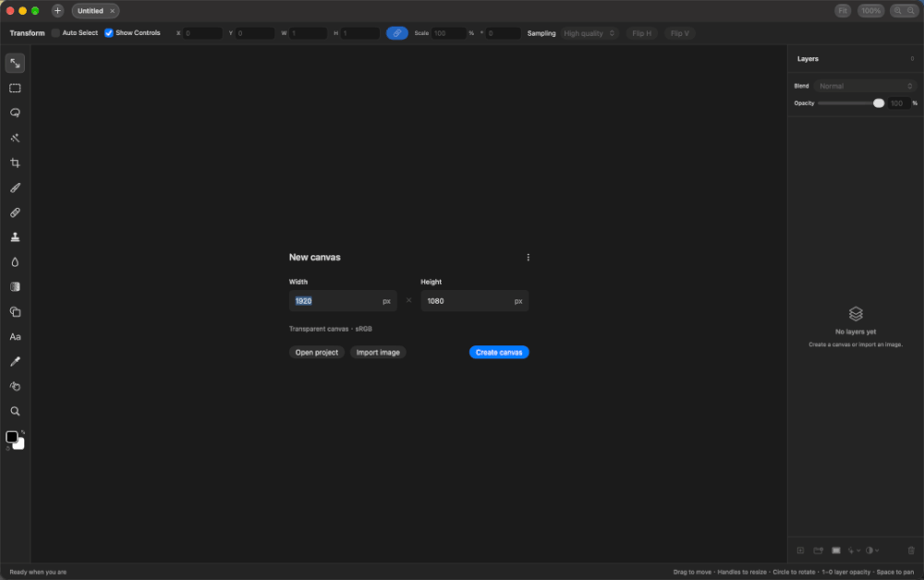924x580 pixels.
Task: Select the eyedropper tool
Action: pos(16,361)
